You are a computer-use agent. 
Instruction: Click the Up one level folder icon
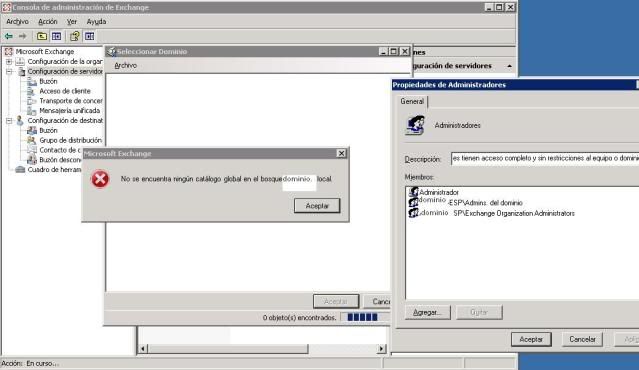coord(42,36)
